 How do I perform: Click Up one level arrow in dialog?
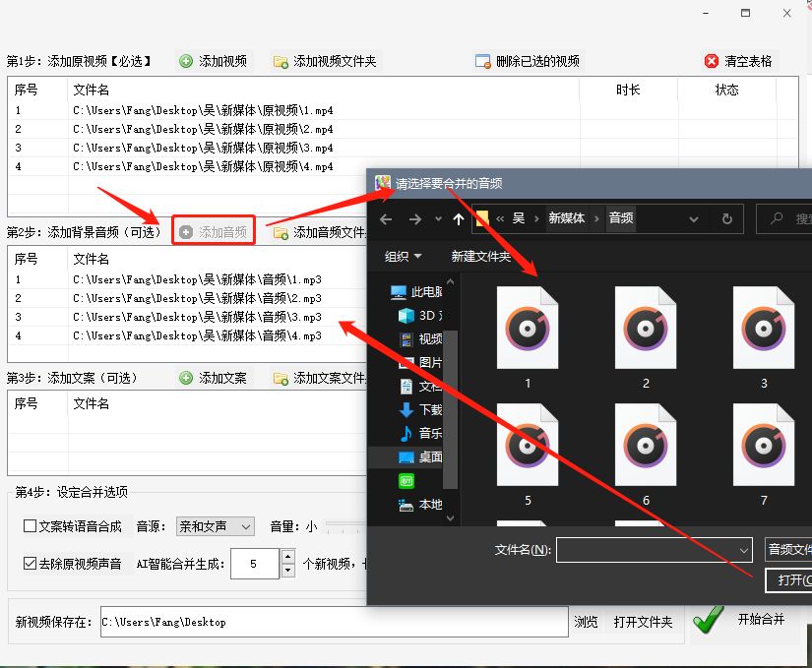459,219
